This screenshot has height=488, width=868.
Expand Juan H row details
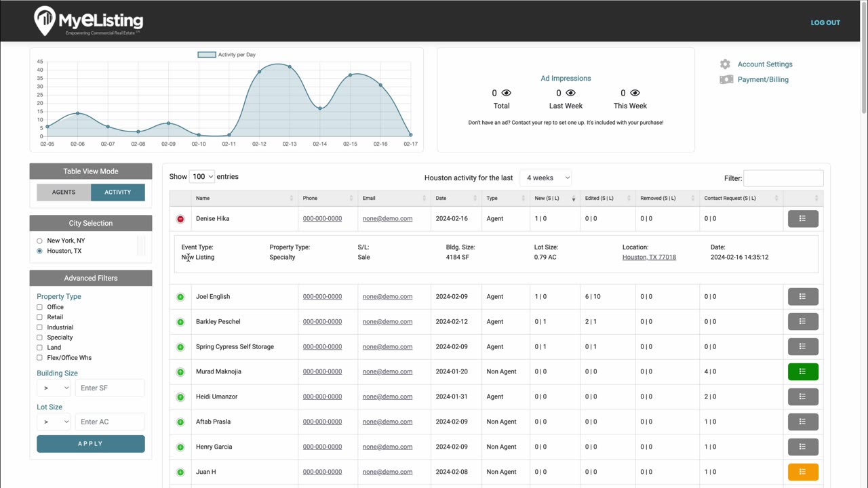pos(180,472)
